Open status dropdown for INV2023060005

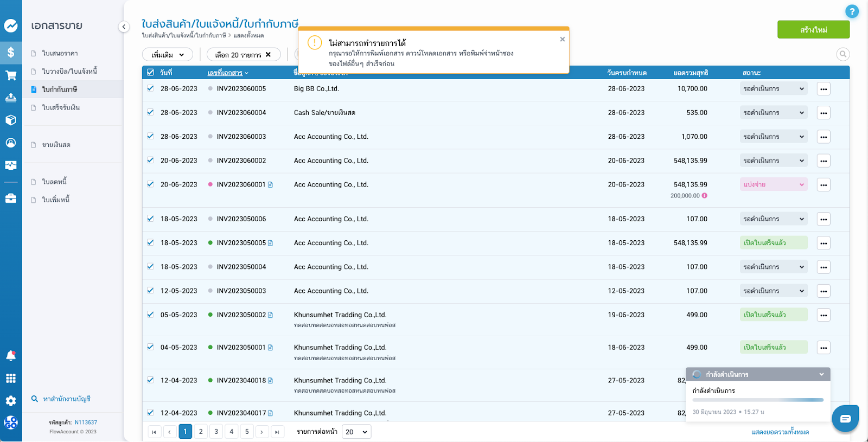tap(774, 89)
